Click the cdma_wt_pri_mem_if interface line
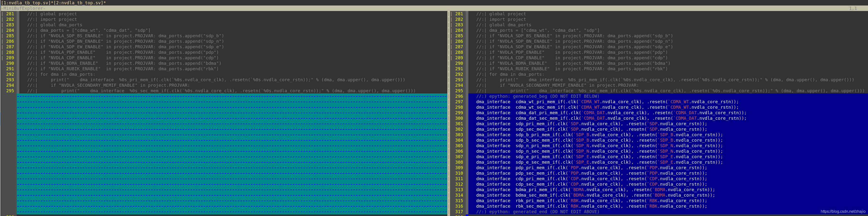This screenshot has height=216, width=868. coord(607,102)
